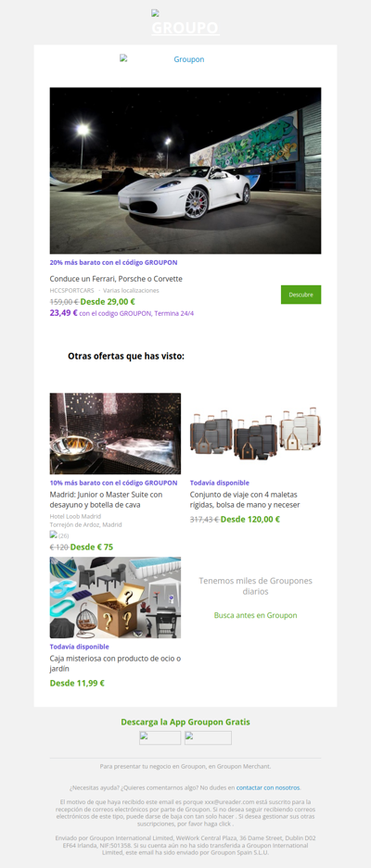This screenshot has height=868, width=371.
Task: Click Busca antes en Groupon link
Action: pos(256,615)
